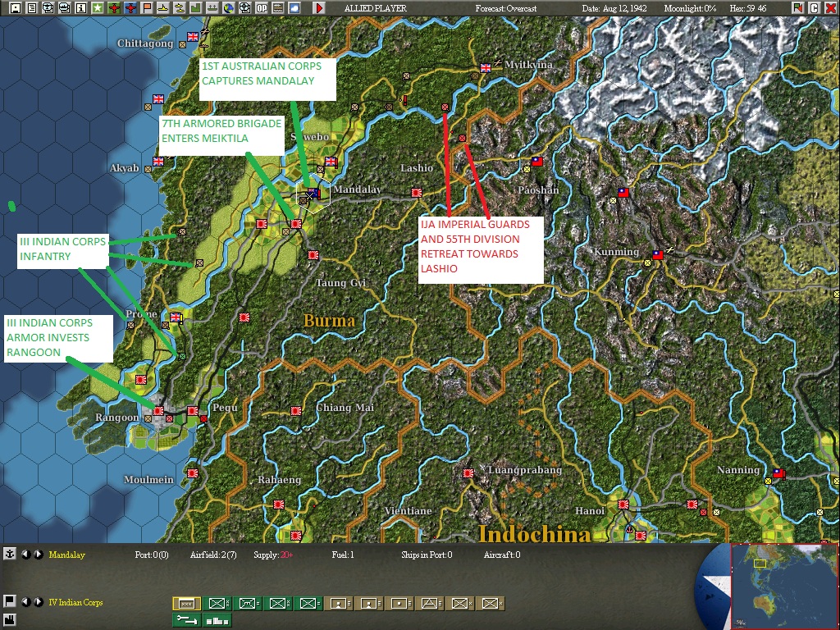This screenshot has width=840, height=630.
Task: Click the Japanese unit marker near Taung Gyi
Action: pyautogui.click(x=313, y=255)
